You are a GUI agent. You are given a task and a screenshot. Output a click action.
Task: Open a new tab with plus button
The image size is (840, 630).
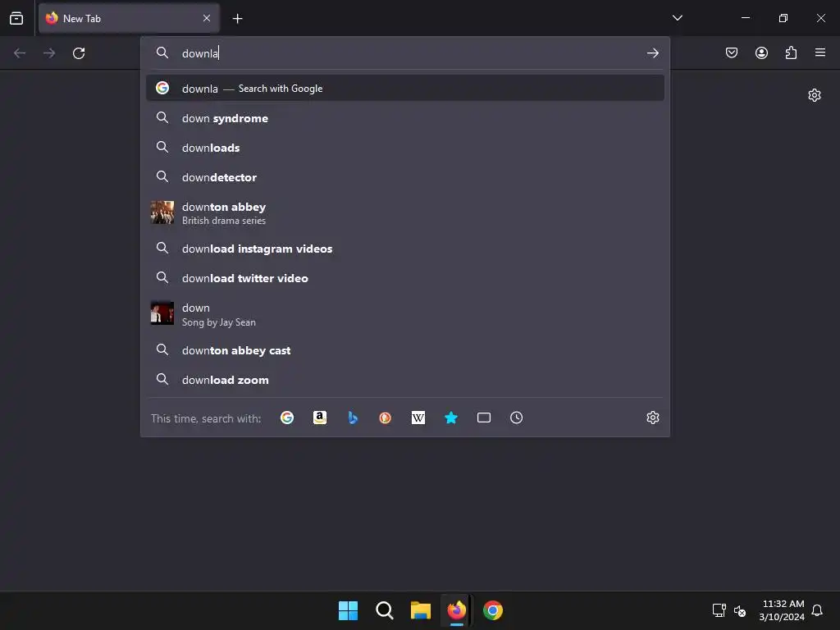[237, 19]
